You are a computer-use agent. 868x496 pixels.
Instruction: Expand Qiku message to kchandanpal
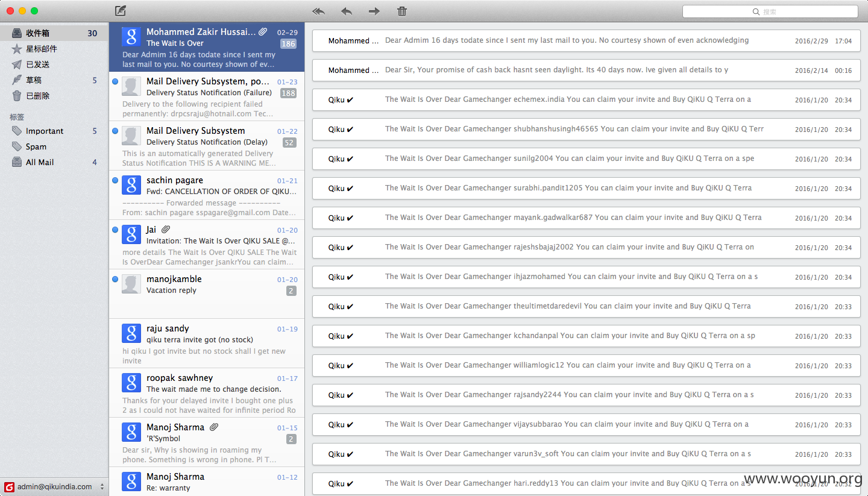[586, 336]
